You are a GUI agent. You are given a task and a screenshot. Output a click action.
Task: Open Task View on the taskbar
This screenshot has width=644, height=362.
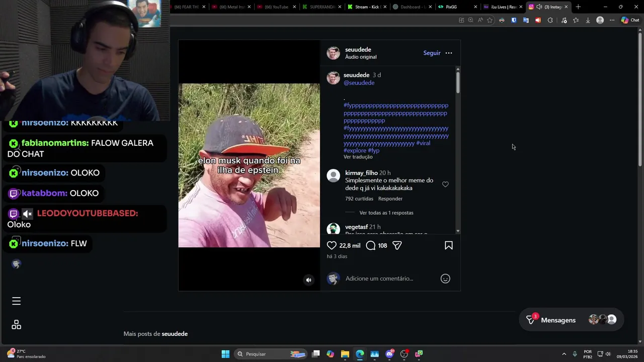(315, 354)
